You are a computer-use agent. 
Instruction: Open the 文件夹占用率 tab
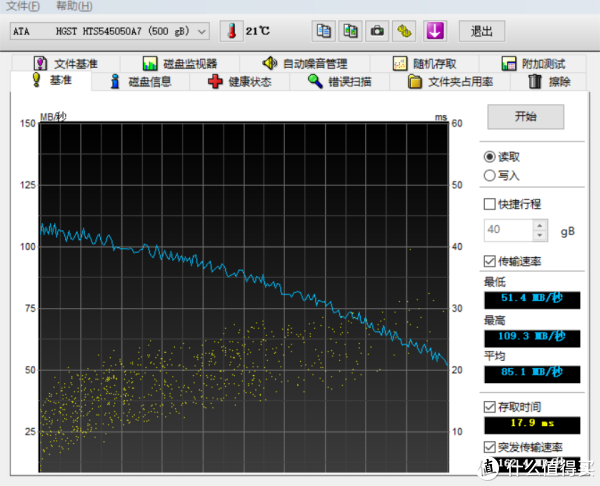(x=450, y=82)
